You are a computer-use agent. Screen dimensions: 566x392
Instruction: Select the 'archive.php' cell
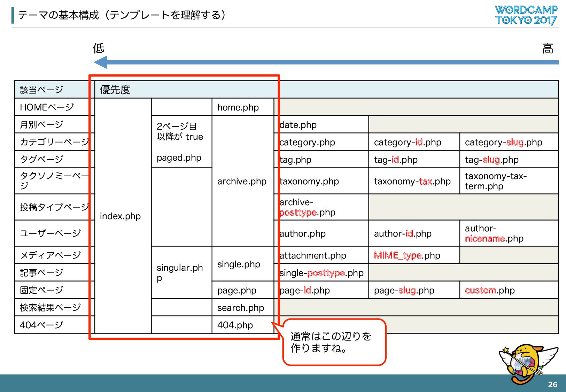pos(243,181)
